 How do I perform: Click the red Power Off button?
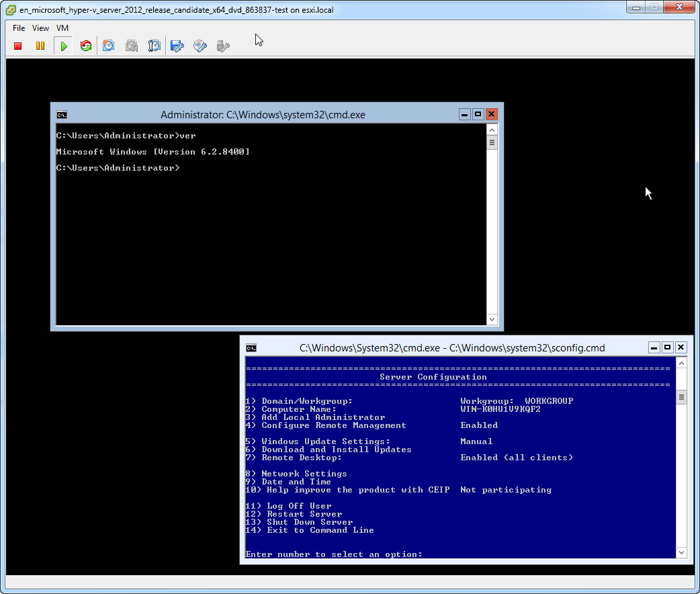point(18,46)
